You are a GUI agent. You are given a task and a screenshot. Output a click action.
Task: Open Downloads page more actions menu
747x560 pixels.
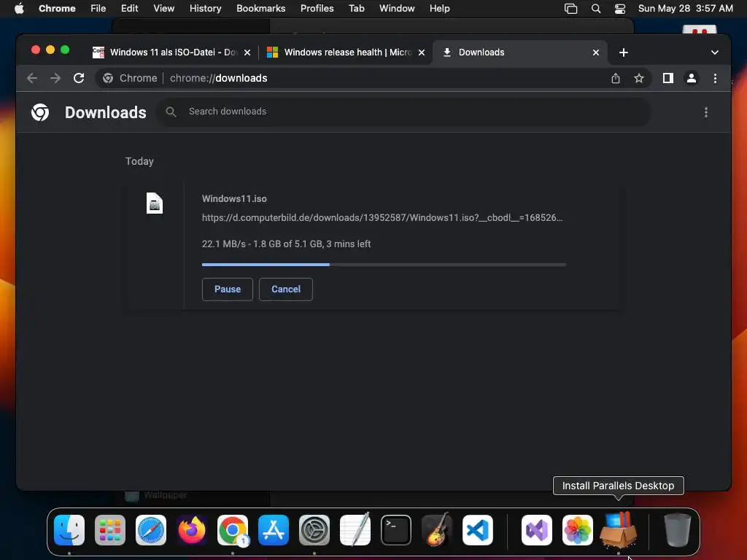pos(705,112)
